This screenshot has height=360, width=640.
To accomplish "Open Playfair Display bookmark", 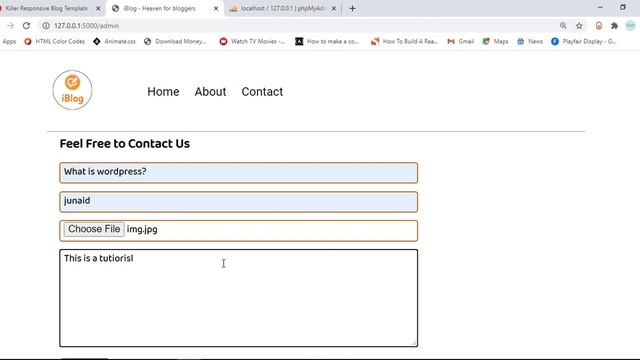I will 584,42.
